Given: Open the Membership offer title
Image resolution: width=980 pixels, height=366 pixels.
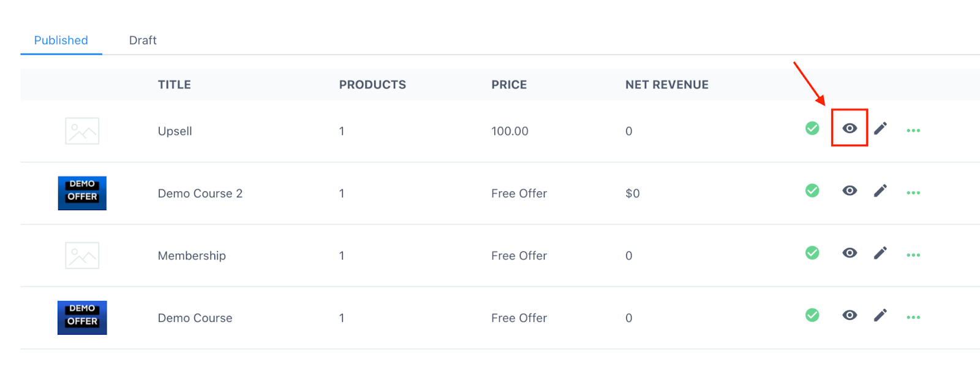Looking at the screenshot, I should (x=192, y=256).
